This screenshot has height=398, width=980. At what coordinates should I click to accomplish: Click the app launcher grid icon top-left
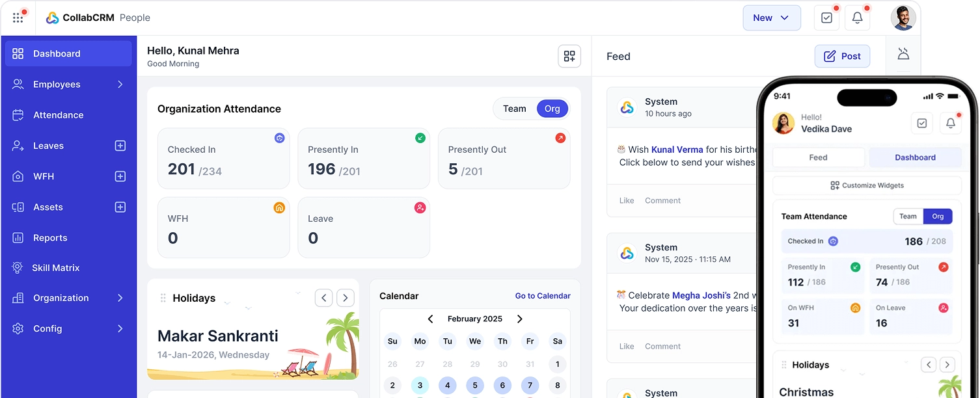tap(18, 18)
